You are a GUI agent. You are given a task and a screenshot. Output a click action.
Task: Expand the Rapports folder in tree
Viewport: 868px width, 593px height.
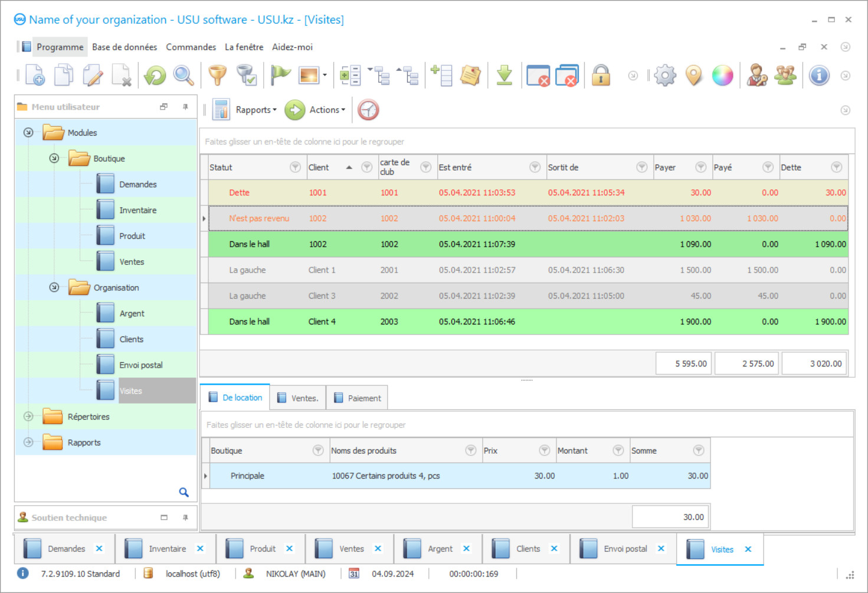pos(28,443)
